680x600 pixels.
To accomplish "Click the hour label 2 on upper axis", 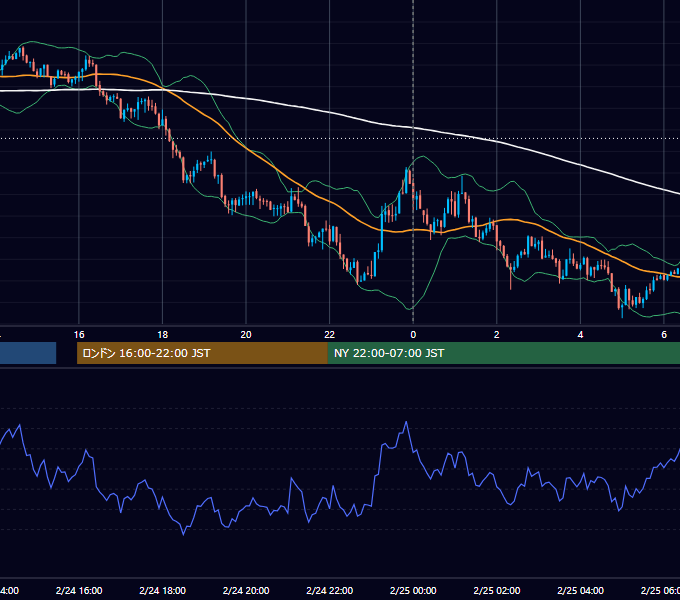I will point(497,335).
